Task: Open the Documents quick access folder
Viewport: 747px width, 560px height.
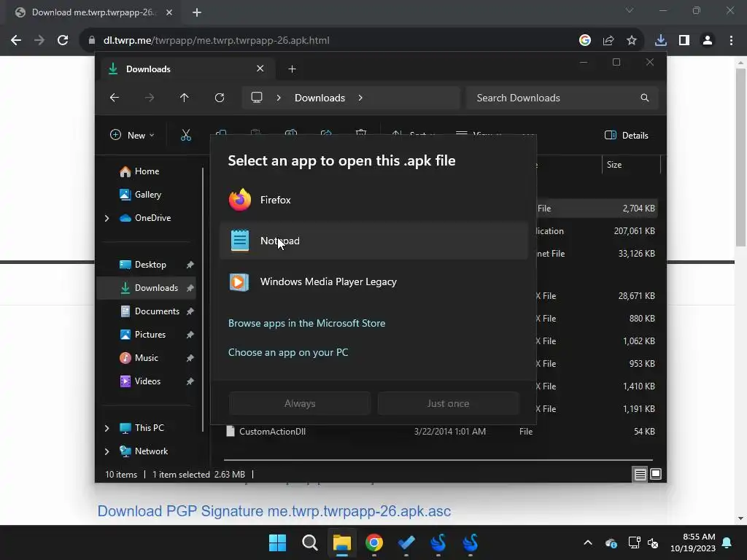Action: 150,311
